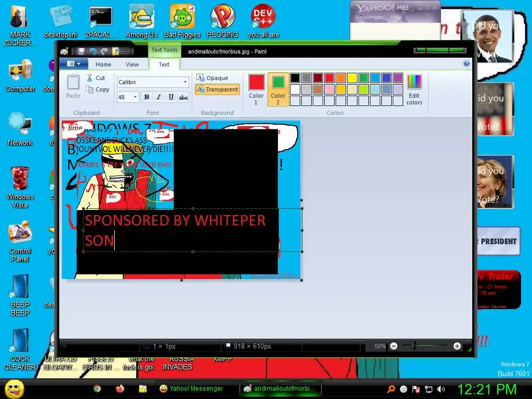
Task: Select the 2PACAL... command prompt shortcut
Action: (x=101, y=22)
